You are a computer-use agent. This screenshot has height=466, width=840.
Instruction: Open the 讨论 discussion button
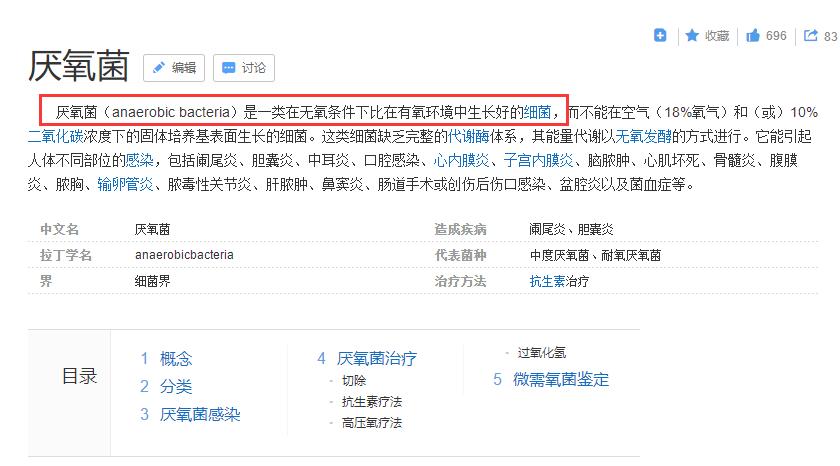(x=243, y=68)
